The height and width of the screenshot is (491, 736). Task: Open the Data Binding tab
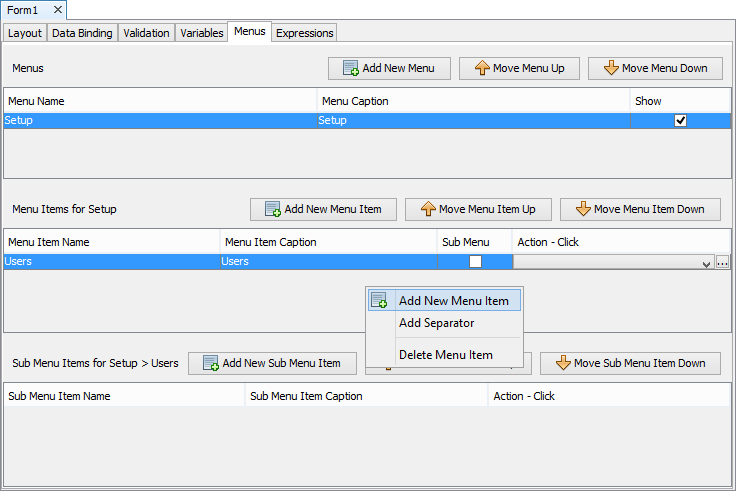[x=82, y=33]
